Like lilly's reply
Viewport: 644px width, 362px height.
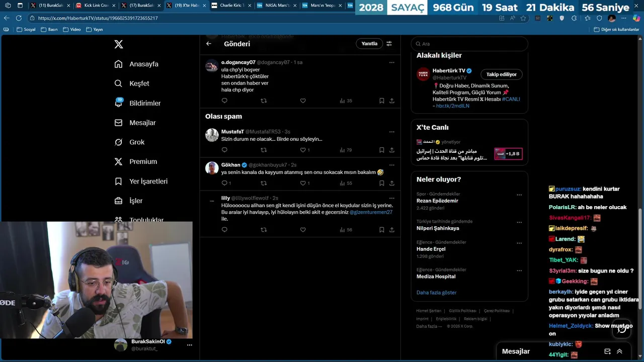coord(303,230)
